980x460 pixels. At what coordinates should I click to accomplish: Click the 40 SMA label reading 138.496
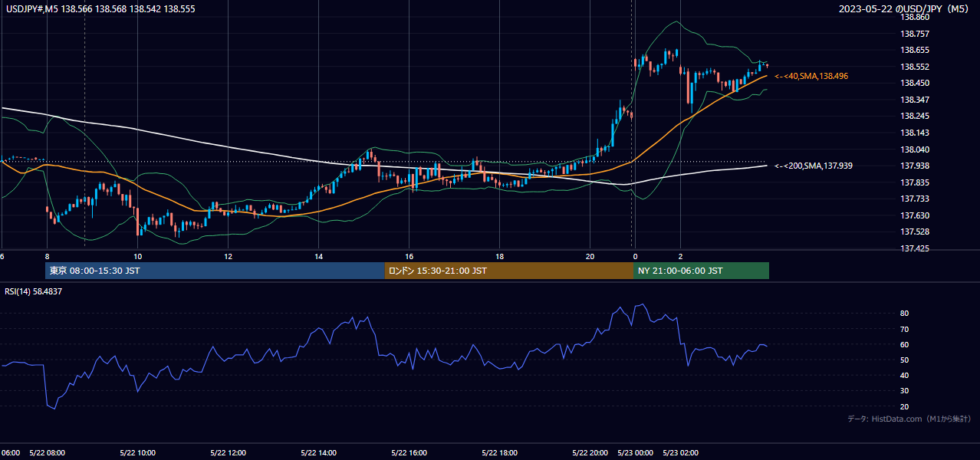pyautogui.click(x=811, y=76)
